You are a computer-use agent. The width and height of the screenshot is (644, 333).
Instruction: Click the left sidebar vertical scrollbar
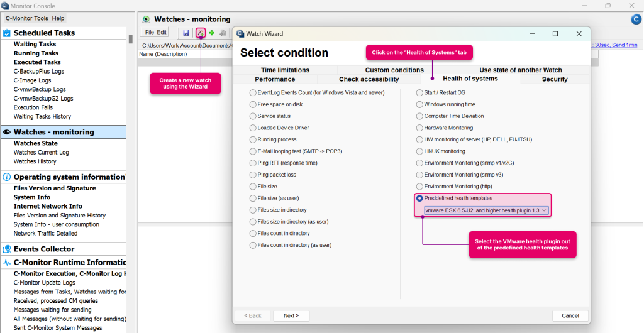(131, 39)
